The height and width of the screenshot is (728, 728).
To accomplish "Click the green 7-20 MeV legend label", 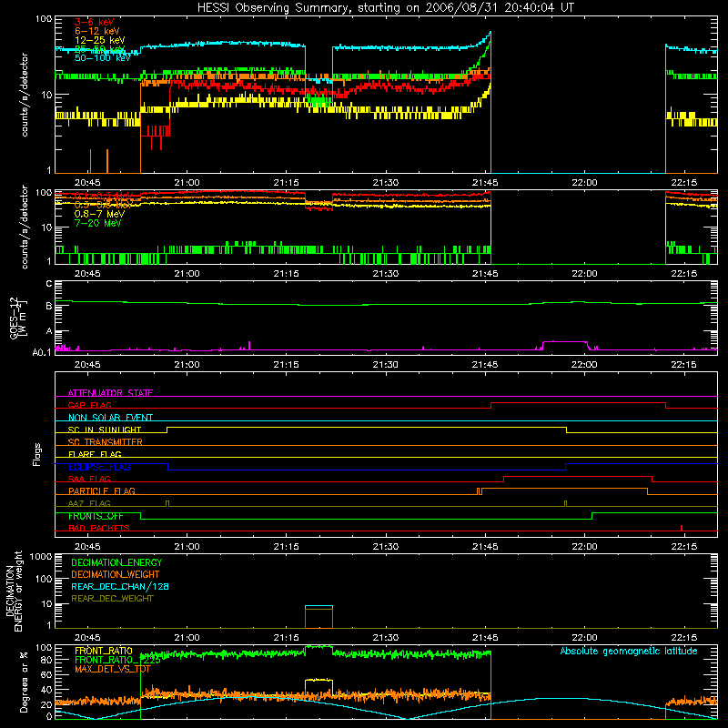I will point(97,223).
